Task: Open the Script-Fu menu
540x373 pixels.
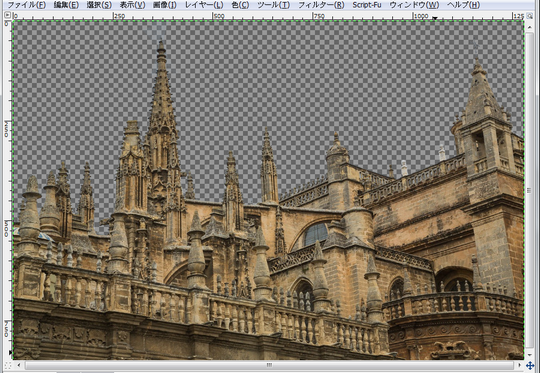Action: pos(366,5)
